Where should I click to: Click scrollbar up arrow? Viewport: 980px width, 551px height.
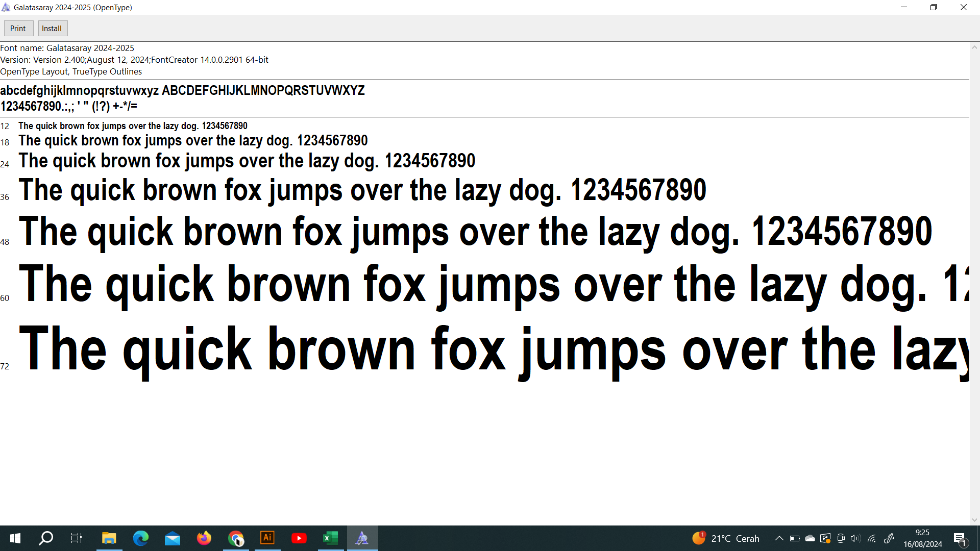point(974,47)
